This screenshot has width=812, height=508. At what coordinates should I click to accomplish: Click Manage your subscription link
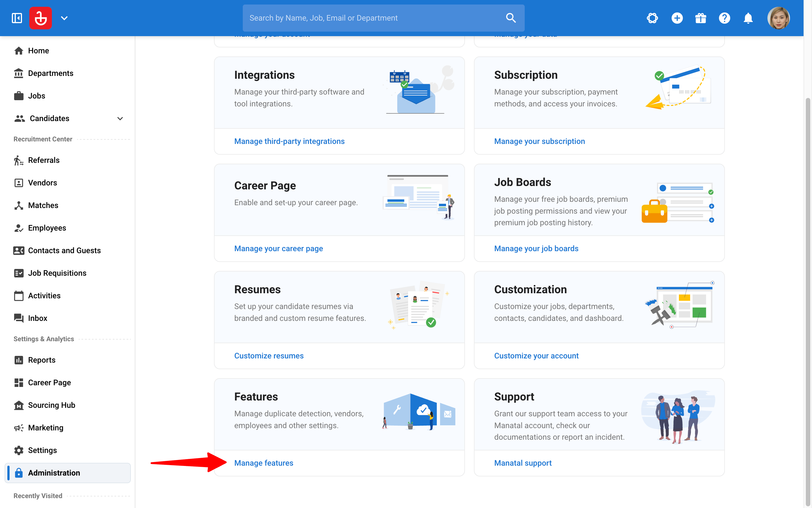(540, 141)
